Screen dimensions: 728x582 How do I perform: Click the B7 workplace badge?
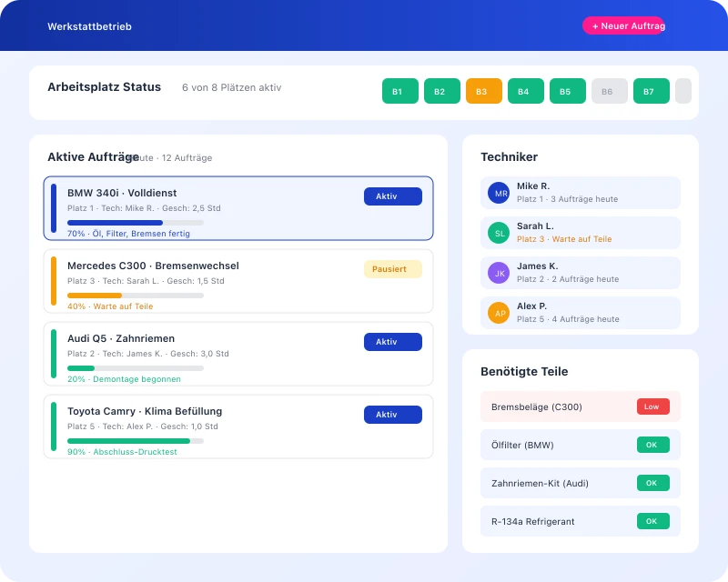[651, 91]
